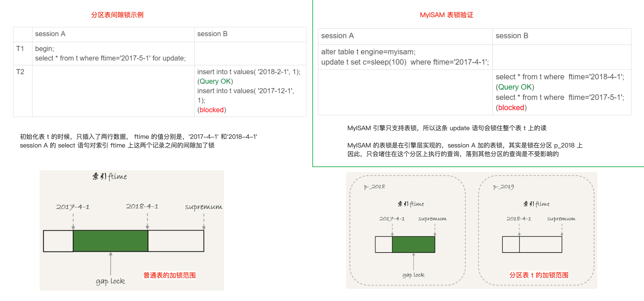This screenshot has height=301, width=644.
Task: Click the 索引 ftime title in left diagram
Action: pyautogui.click(x=110, y=176)
